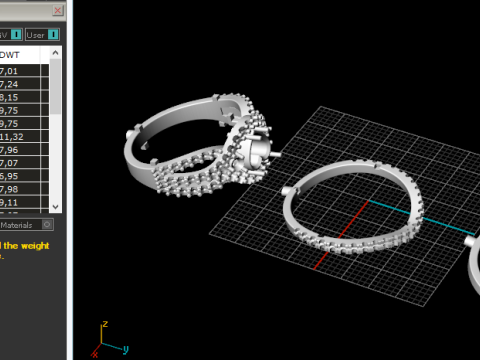Open the Materials button
Image resolution: width=480 pixels, height=360 pixels.
click(27, 225)
